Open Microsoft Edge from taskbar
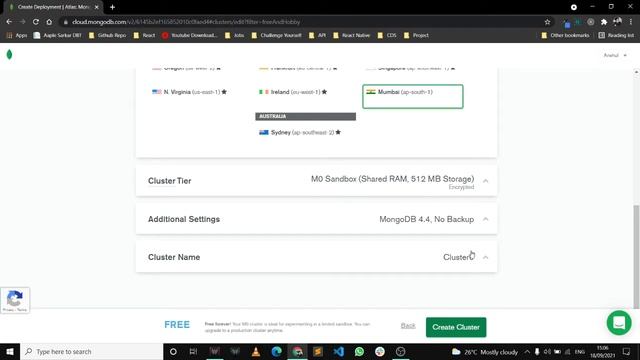Screen dimensions: 640x360 coord(277,351)
